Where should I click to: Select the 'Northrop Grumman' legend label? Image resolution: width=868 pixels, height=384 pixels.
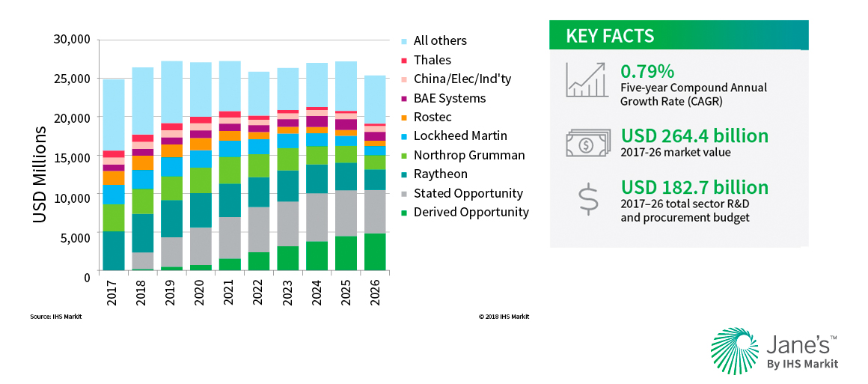[469, 156]
